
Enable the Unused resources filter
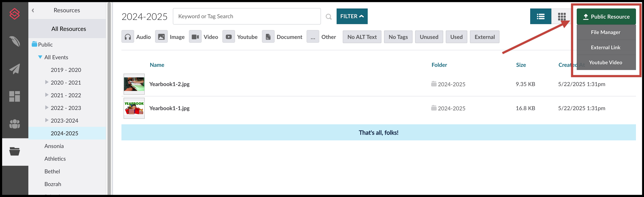(x=429, y=37)
